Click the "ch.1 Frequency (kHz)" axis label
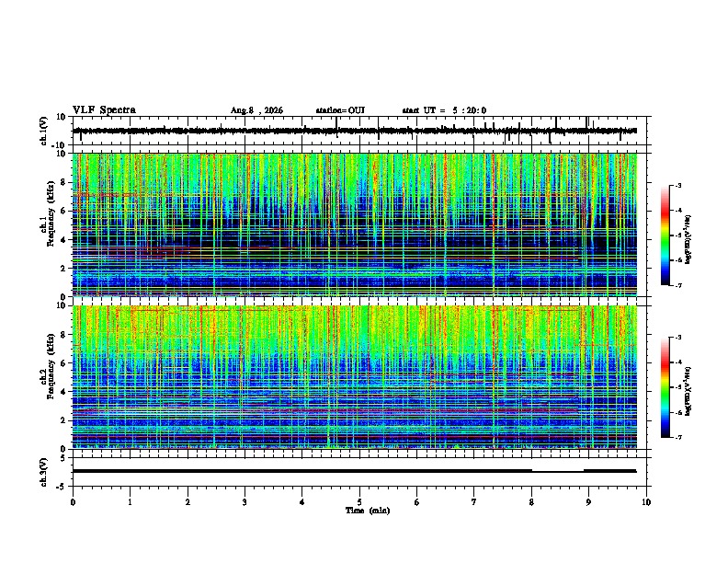This screenshot has height=563, width=728. tap(47, 213)
